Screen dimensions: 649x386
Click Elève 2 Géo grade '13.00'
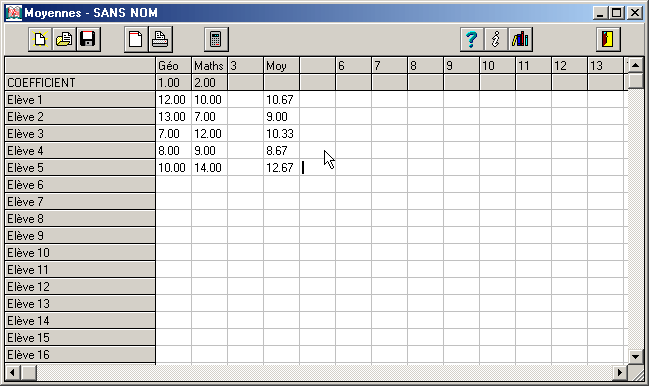[173, 117]
